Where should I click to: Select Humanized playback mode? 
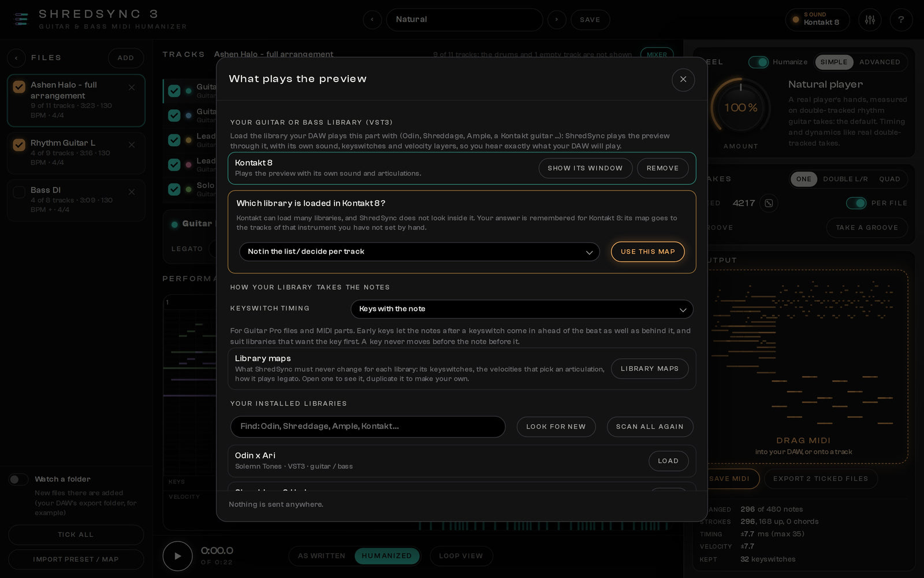(387, 556)
